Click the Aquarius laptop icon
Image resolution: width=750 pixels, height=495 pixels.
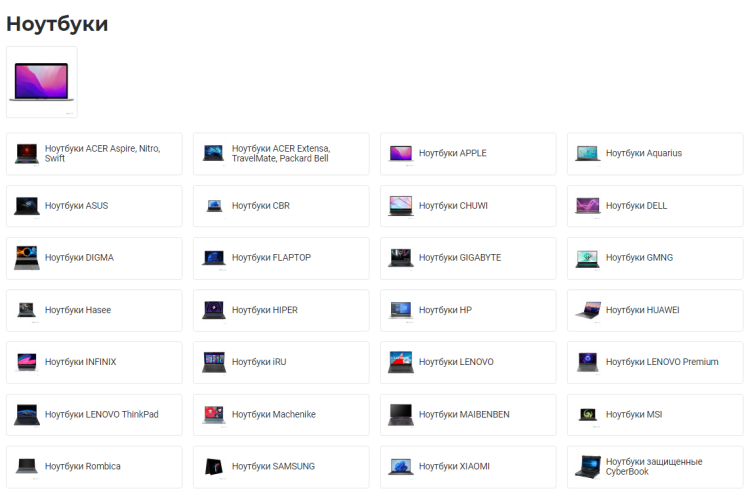pyautogui.click(x=587, y=153)
